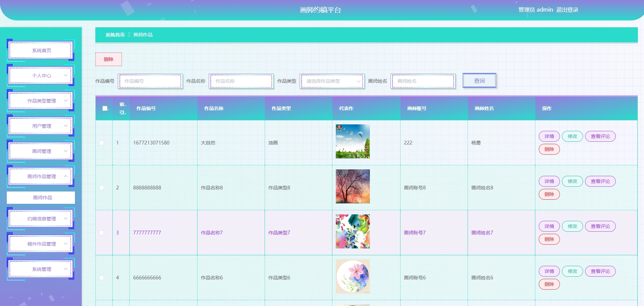Click 查看评论 for 作品名称6 row

coord(600,271)
